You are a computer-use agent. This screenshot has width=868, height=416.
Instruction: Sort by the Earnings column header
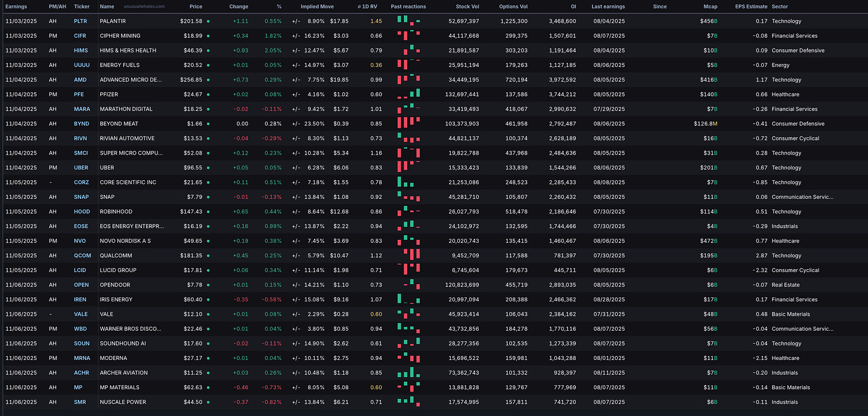coord(16,7)
